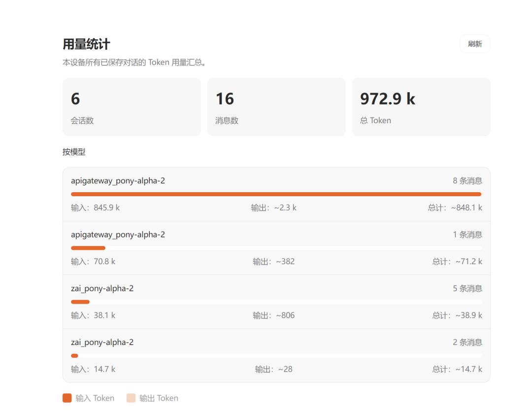
Task: Click the 输入 Token legend color swatch
Action: 67,398
